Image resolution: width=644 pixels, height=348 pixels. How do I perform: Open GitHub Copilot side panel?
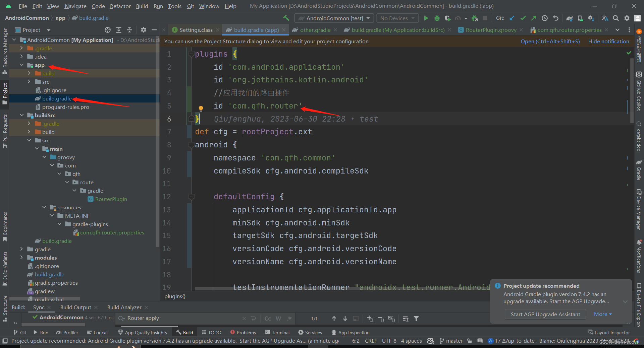coord(639,91)
